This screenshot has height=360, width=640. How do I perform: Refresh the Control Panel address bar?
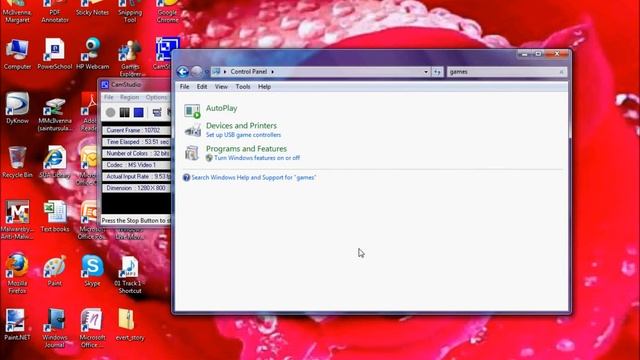coord(437,72)
